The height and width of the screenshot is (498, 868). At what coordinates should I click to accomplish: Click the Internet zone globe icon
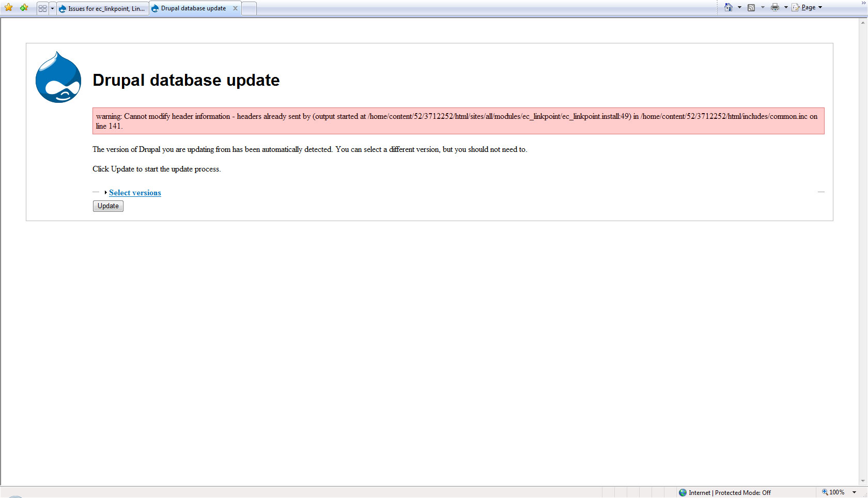tap(683, 492)
